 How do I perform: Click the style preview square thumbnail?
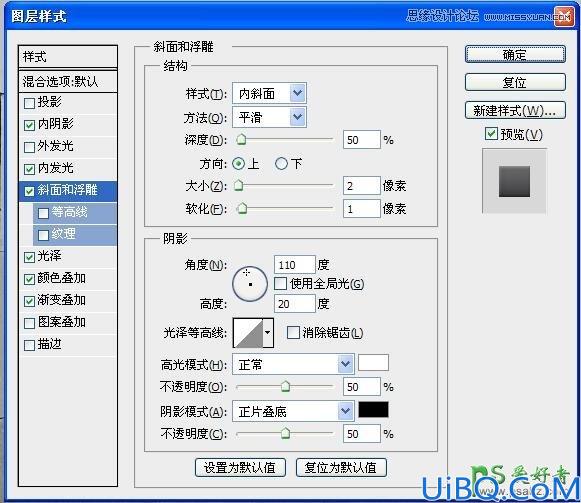[514, 181]
